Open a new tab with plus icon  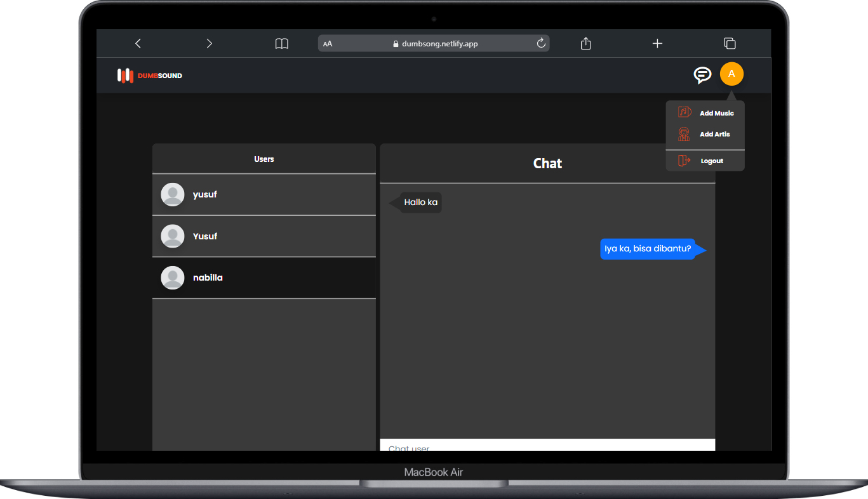tap(657, 43)
